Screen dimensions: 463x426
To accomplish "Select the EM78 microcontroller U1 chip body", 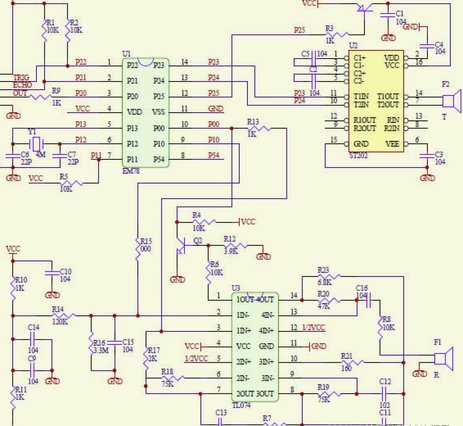I will pyautogui.click(x=146, y=113).
